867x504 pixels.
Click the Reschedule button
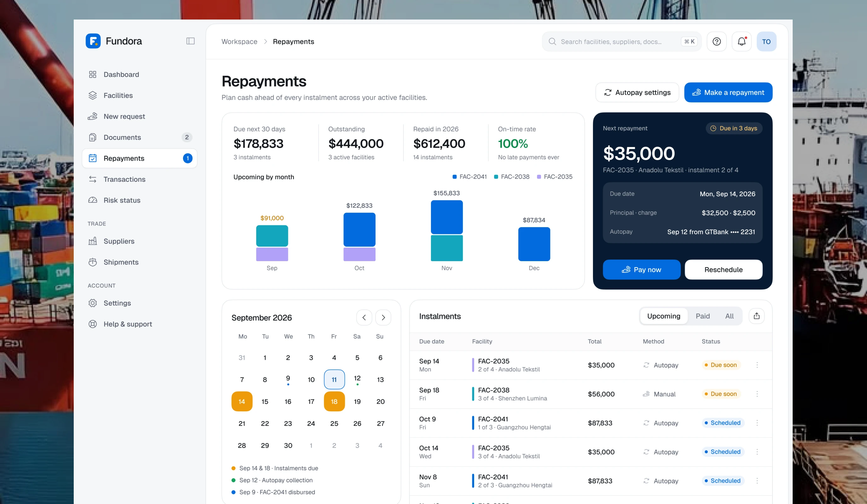723,269
